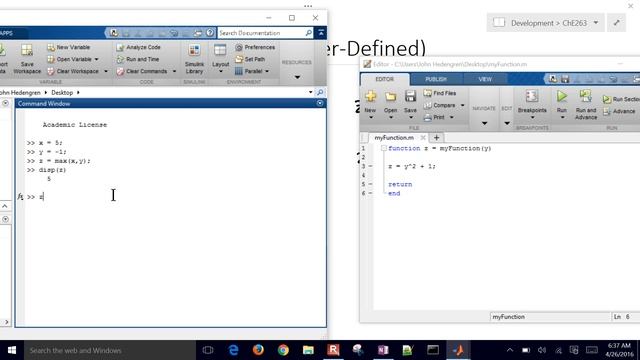Open MATLAB Preferences
640x360 pixels.
tap(255, 47)
